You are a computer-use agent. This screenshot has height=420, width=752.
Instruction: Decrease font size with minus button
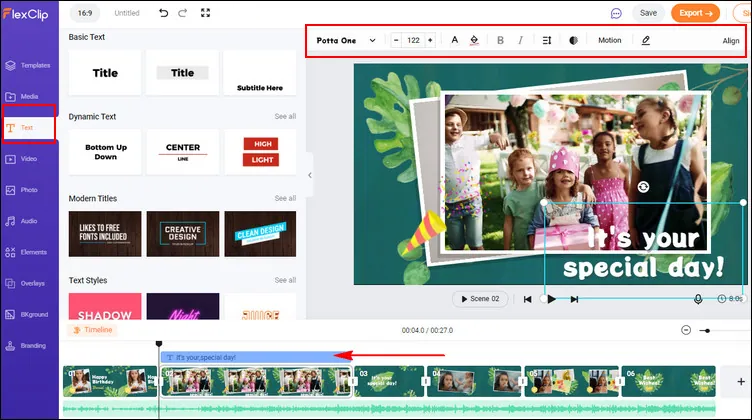click(396, 40)
